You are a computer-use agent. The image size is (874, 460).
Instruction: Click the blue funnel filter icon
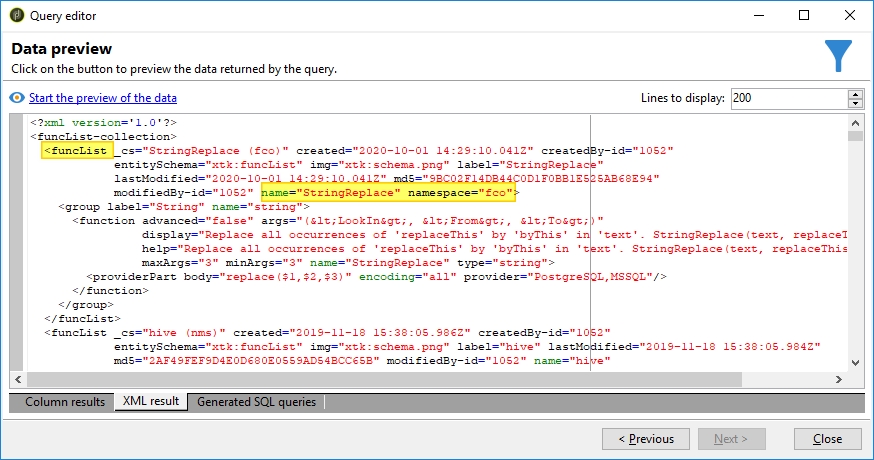tap(839, 56)
